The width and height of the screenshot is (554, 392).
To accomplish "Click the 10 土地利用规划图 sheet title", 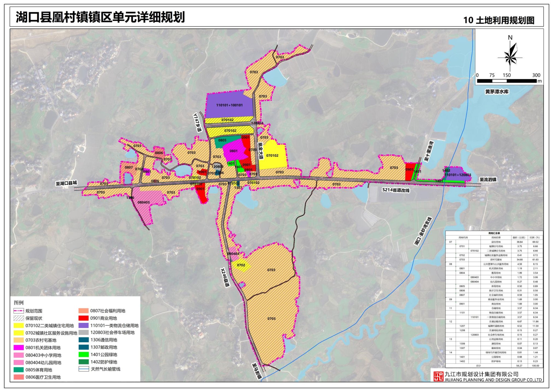I will coord(498,20).
